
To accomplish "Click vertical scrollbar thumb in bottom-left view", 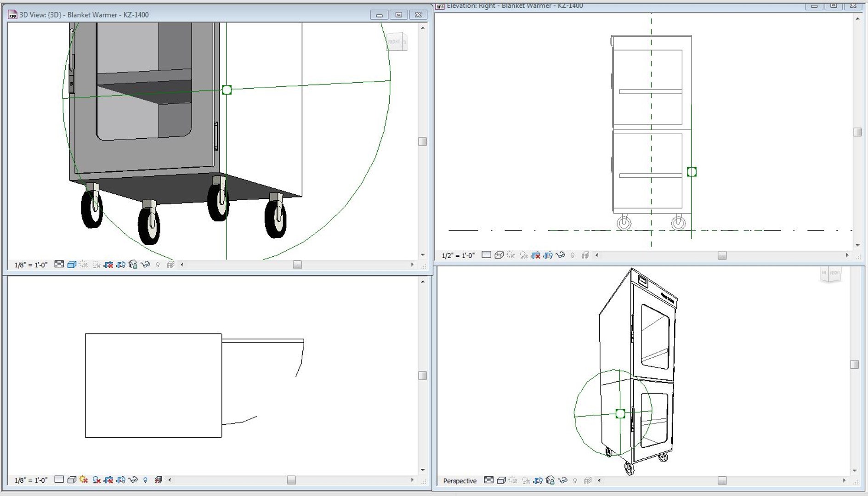I will pos(422,376).
